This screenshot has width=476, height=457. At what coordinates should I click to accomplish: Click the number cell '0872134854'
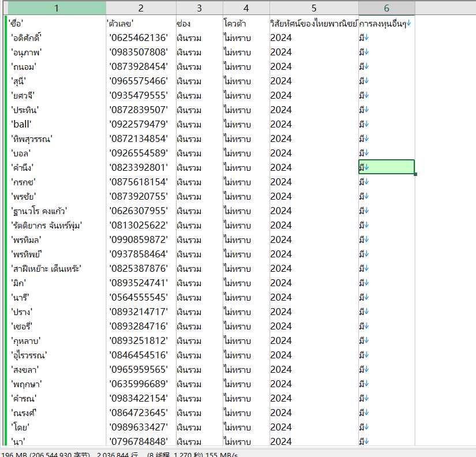click(141, 138)
